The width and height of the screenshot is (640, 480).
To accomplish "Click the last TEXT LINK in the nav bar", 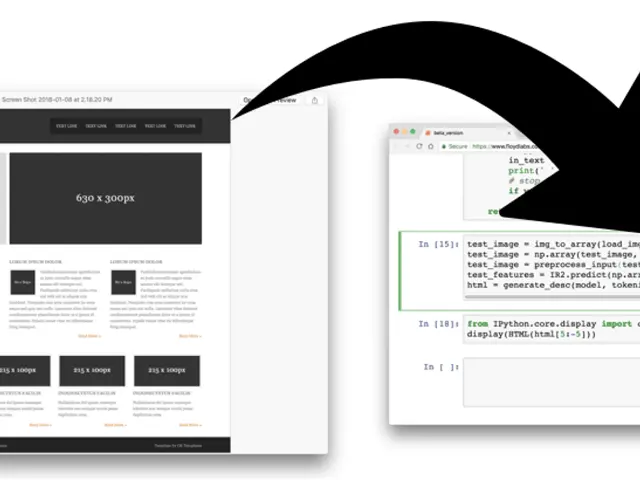I will pyautogui.click(x=185, y=126).
